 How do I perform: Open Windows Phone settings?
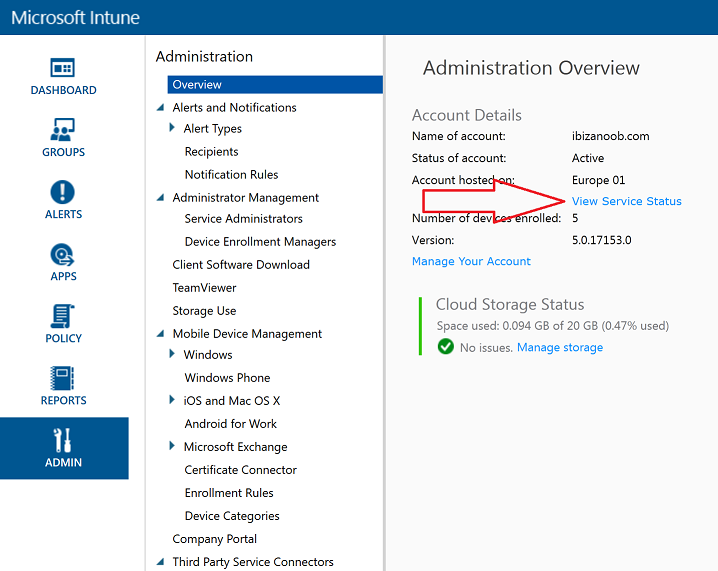tap(227, 378)
